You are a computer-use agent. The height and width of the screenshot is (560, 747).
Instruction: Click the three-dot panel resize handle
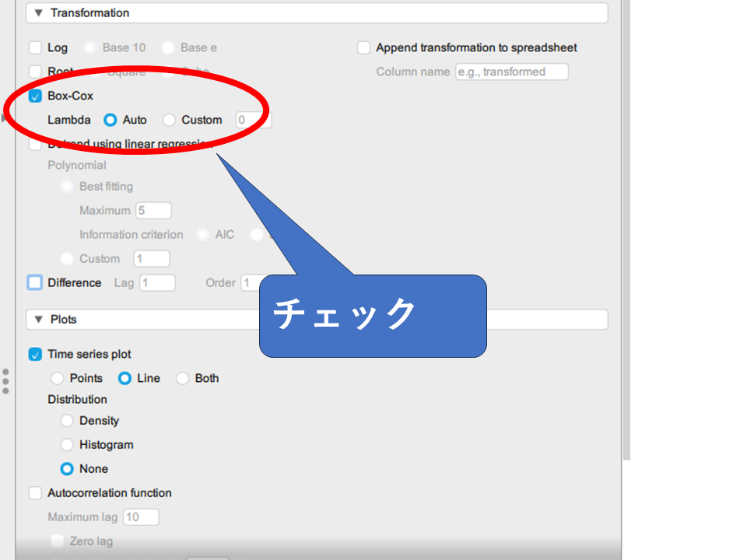(5, 381)
